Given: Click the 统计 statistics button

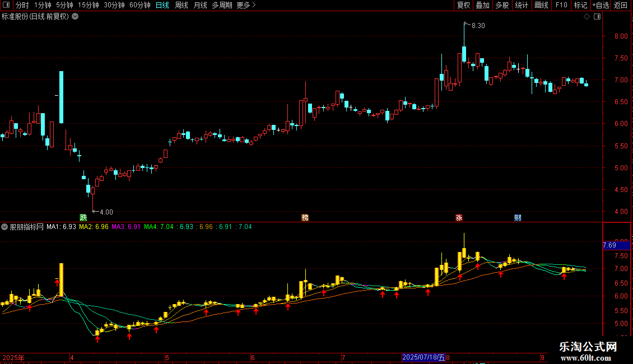Looking at the screenshot, I should tap(522, 5).
